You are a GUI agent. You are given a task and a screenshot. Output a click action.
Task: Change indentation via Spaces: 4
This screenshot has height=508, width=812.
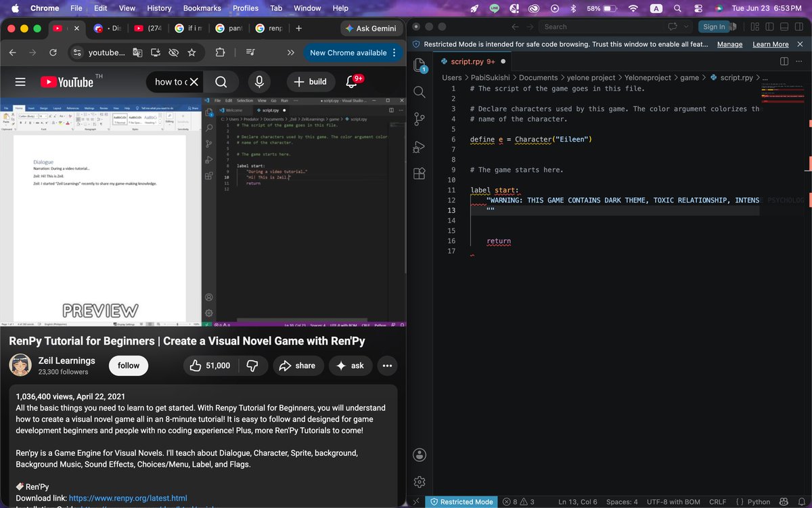[x=622, y=502]
